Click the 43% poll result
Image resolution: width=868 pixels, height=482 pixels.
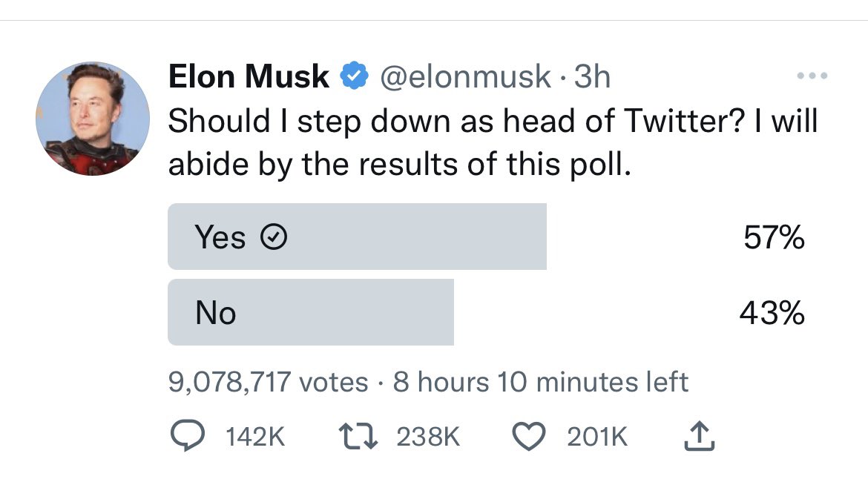click(x=772, y=313)
